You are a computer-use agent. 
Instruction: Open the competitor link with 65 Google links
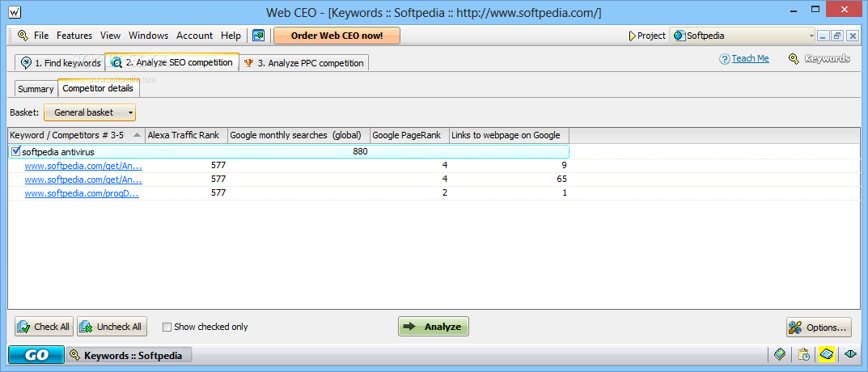83,180
